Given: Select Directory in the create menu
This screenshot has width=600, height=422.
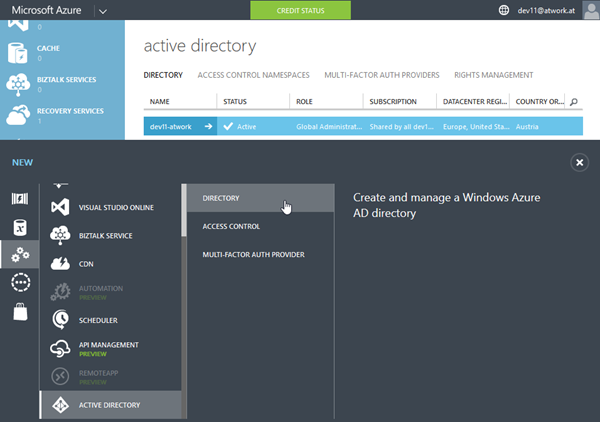Looking at the screenshot, I should click(221, 199).
